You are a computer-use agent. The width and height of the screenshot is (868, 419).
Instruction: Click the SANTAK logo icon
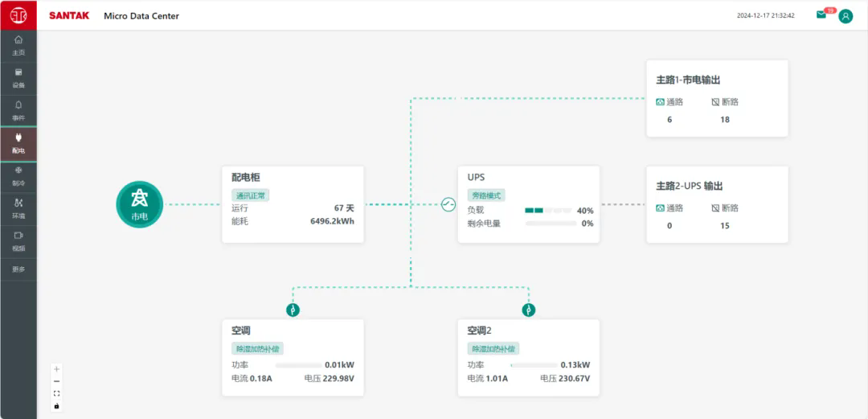click(18, 15)
